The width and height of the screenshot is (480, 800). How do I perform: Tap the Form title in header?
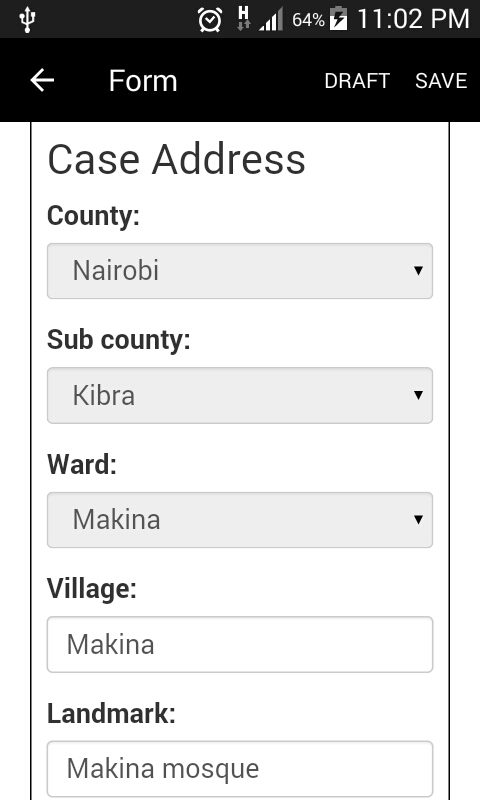coord(143,81)
